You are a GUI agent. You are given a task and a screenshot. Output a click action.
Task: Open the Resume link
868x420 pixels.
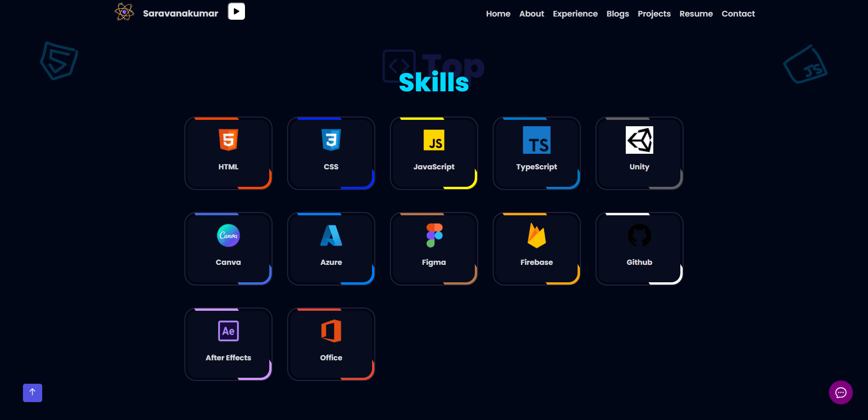click(x=696, y=14)
